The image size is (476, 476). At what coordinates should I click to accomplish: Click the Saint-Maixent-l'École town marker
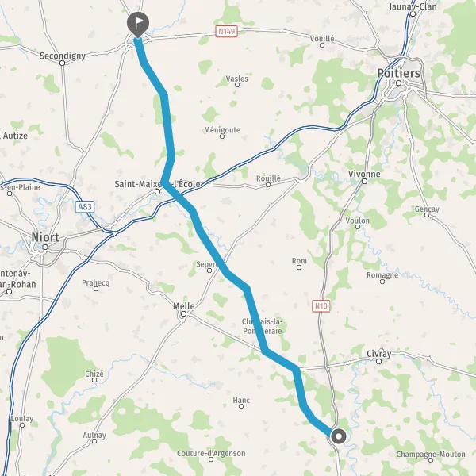point(158,191)
